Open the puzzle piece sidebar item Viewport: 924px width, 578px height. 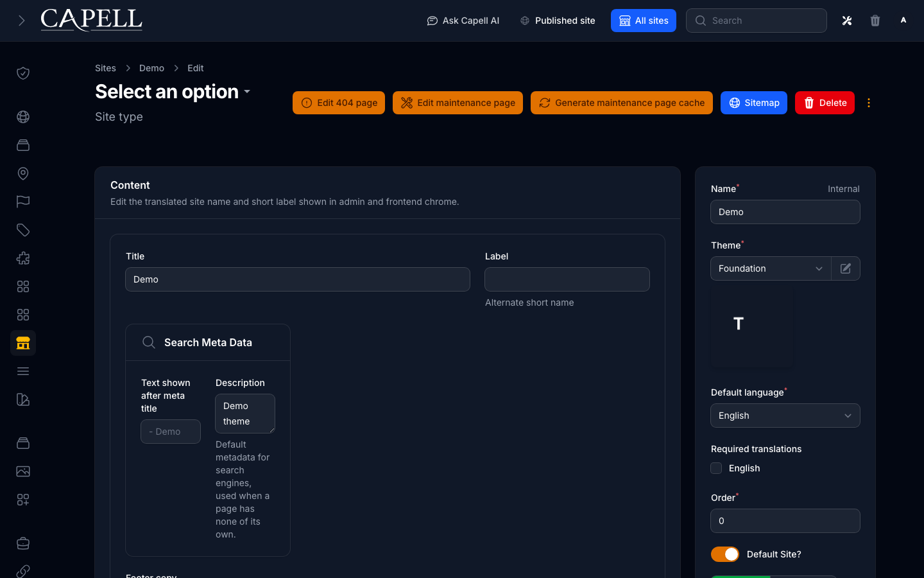(x=23, y=258)
